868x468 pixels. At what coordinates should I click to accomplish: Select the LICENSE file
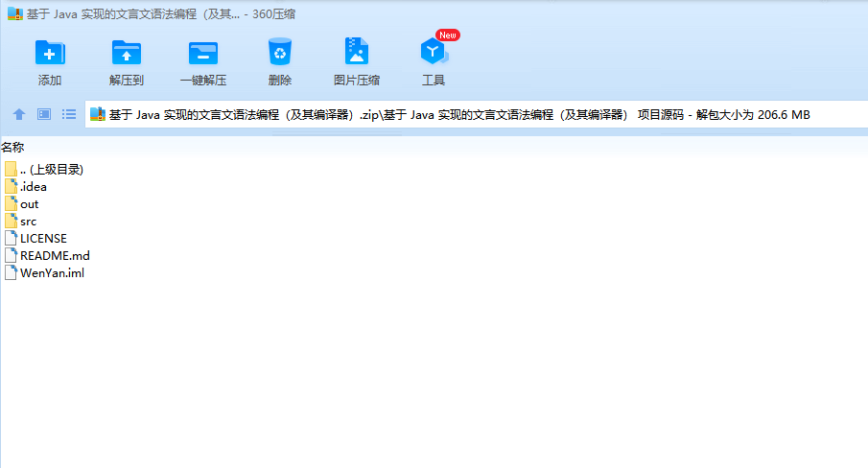click(35, 239)
